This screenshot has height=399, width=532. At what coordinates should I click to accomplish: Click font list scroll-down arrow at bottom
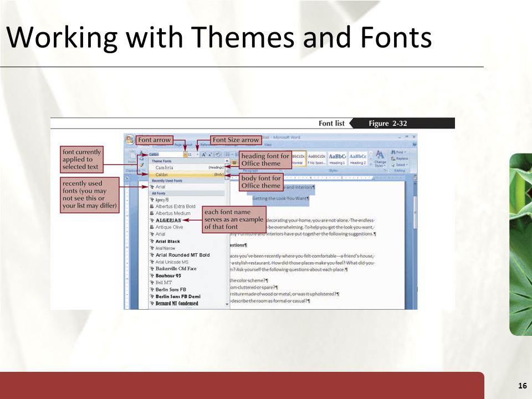[227, 304]
